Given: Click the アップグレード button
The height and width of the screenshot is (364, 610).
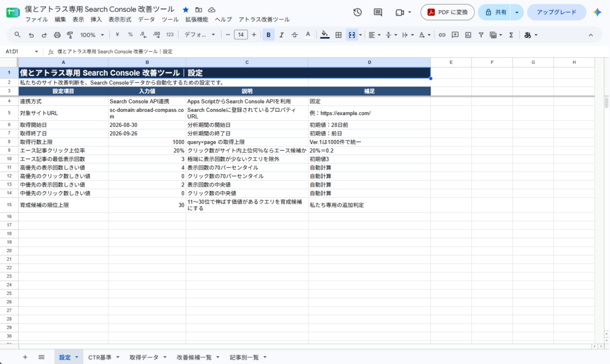Looking at the screenshot, I should tap(557, 13).
